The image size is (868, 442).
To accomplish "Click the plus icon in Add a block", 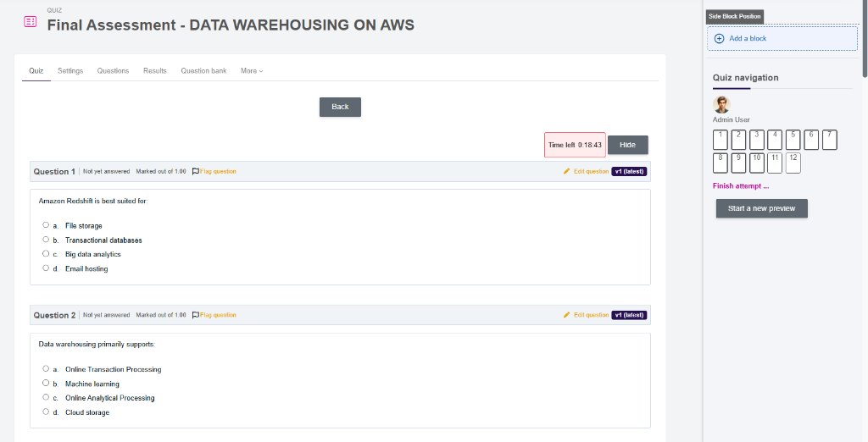I will click(x=719, y=38).
